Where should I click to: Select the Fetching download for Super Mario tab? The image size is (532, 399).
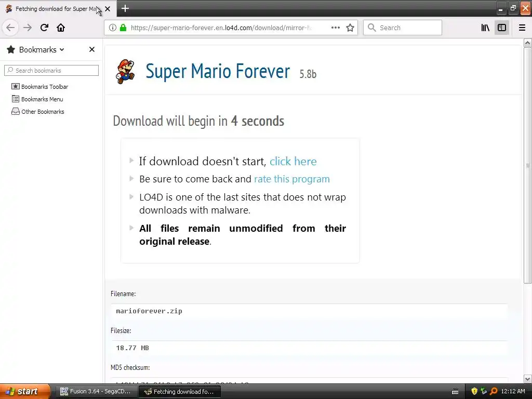58,8
